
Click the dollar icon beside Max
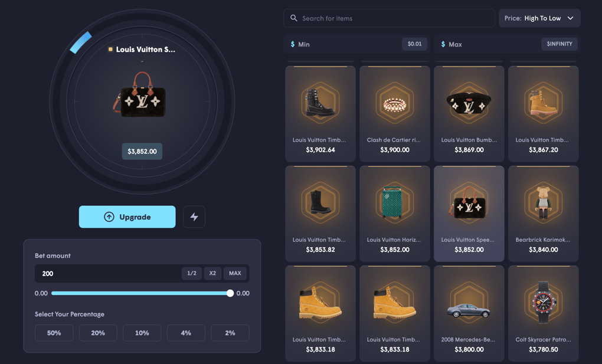(x=443, y=44)
